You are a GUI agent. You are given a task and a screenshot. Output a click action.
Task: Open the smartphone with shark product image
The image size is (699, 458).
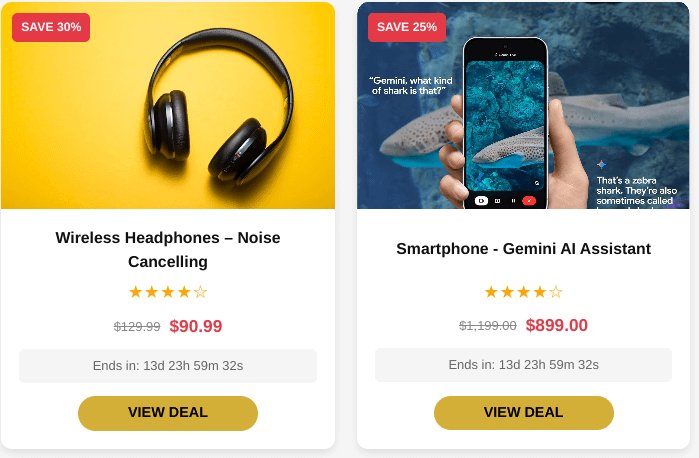pos(523,105)
